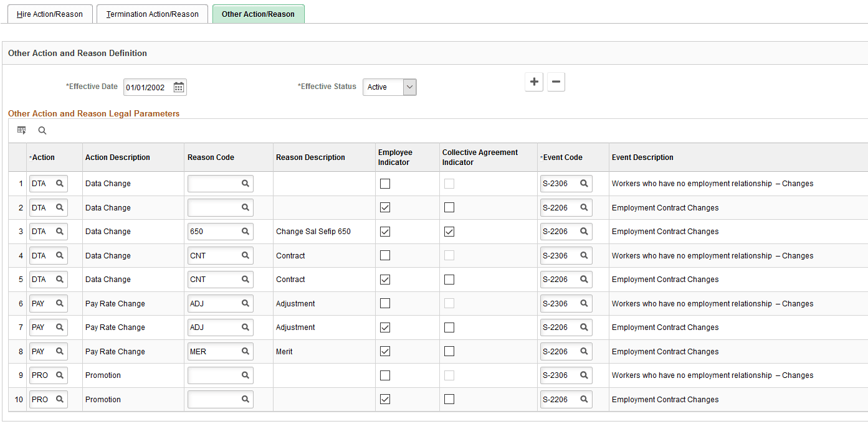Open the Termination Action/Reason tab
Viewport: 868px width, 424px height.
153,14
